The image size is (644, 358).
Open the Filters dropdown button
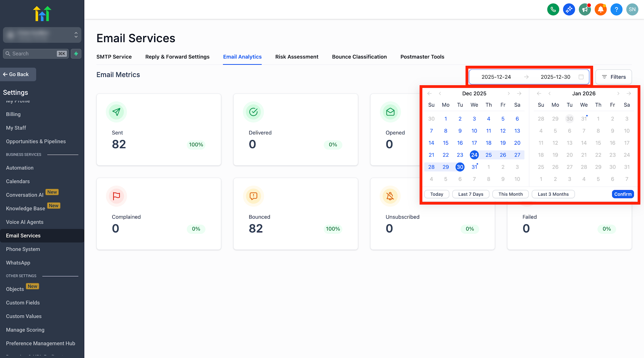(x=613, y=77)
